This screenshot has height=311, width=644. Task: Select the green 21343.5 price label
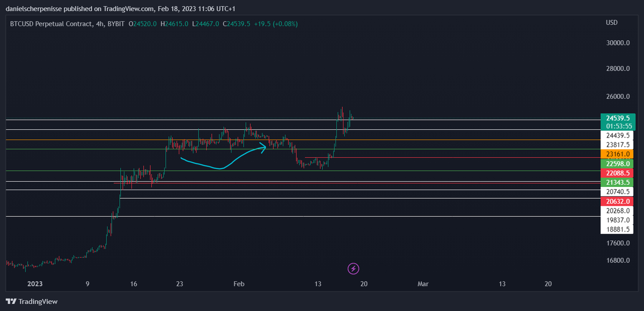click(618, 183)
